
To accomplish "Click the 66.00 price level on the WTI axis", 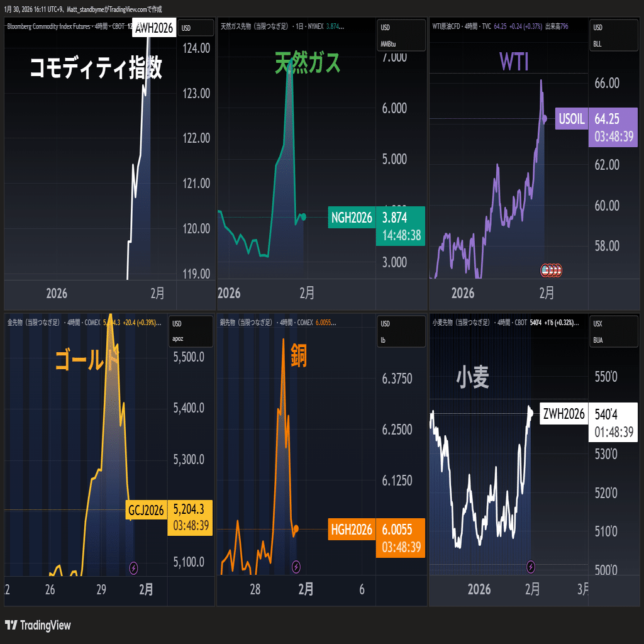I will pyautogui.click(x=607, y=83).
